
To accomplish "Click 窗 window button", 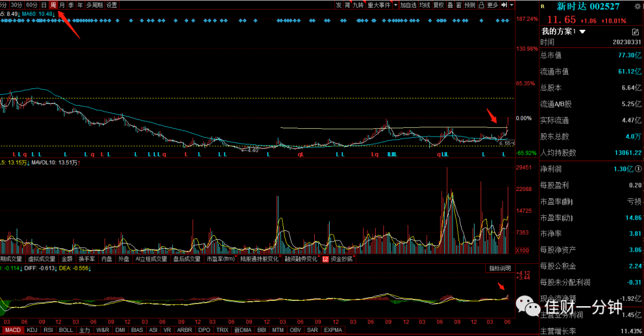I will 459,5.
